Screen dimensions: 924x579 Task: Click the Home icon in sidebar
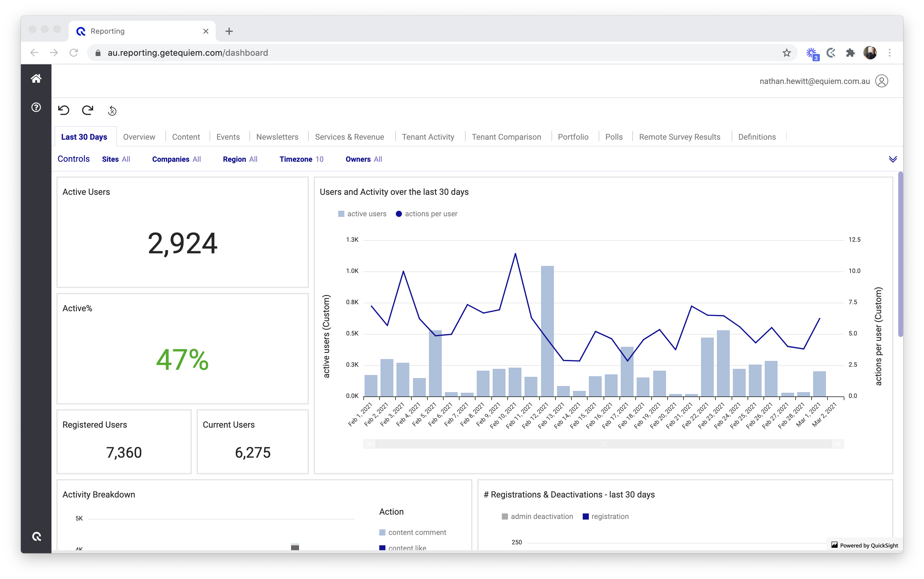(x=36, y=78)
